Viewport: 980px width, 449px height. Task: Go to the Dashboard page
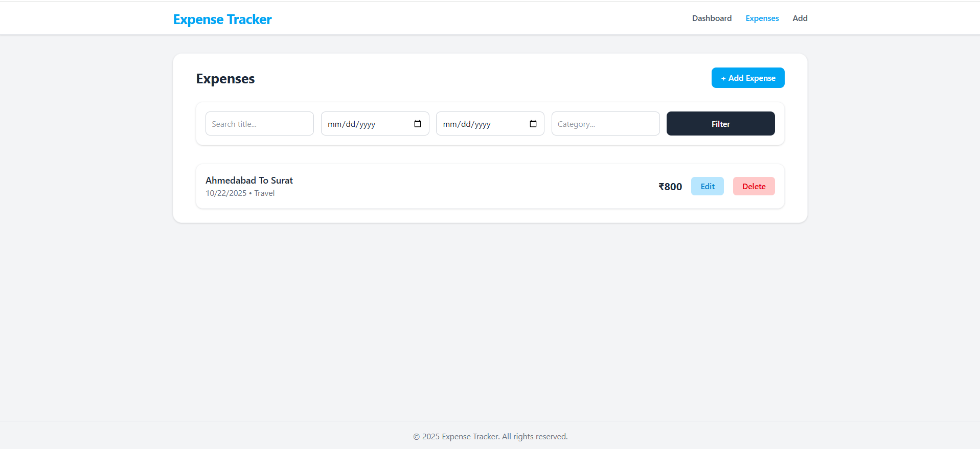(x=712, y=18)
